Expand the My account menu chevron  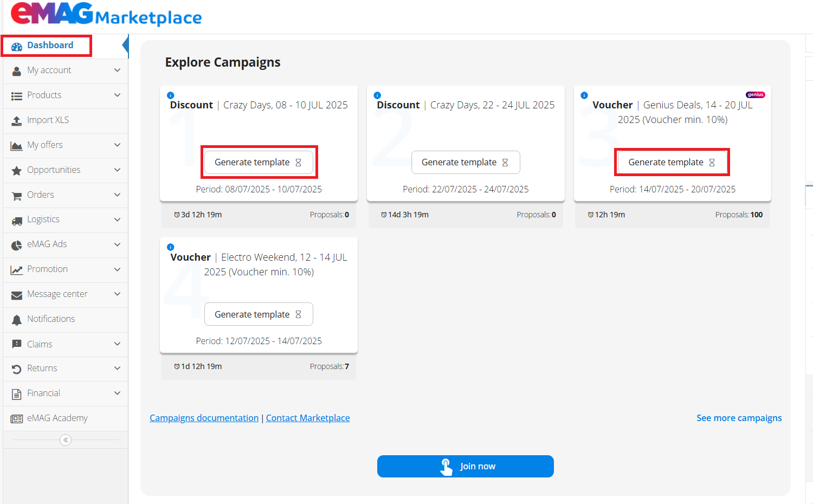(x=118, y=70)
